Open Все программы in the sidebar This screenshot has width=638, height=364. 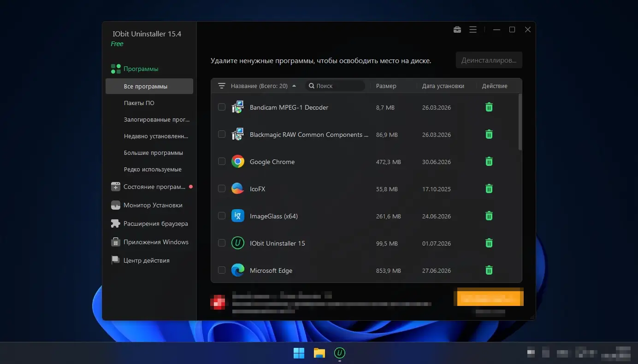pos(149,86)
